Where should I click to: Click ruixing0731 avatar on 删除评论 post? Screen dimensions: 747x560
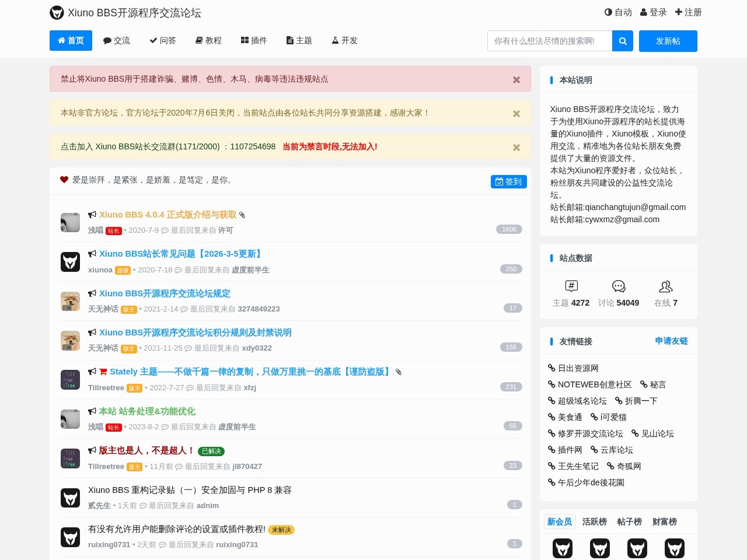point(70,537)
